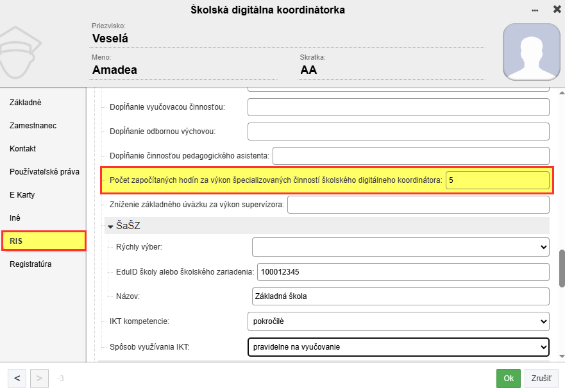The width and height of the screenshot is (565, 392).
Task: Open the Rýchly výber dropdown
Action: click(400, 246)
